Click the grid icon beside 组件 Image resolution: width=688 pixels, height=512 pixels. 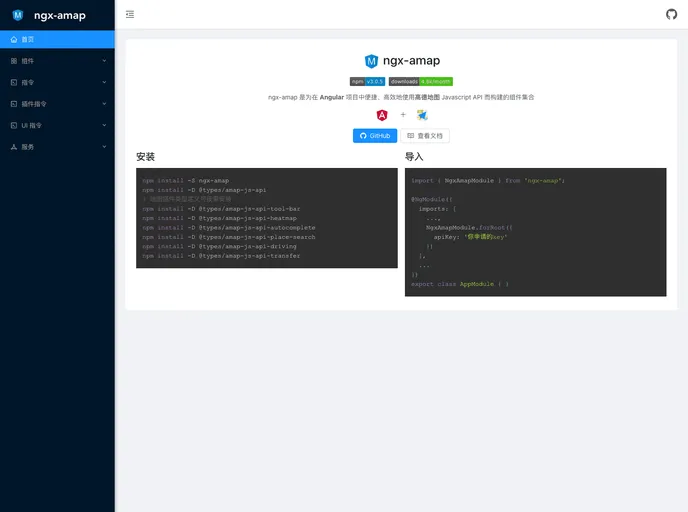pyautogui.click(x=14, y=61)
